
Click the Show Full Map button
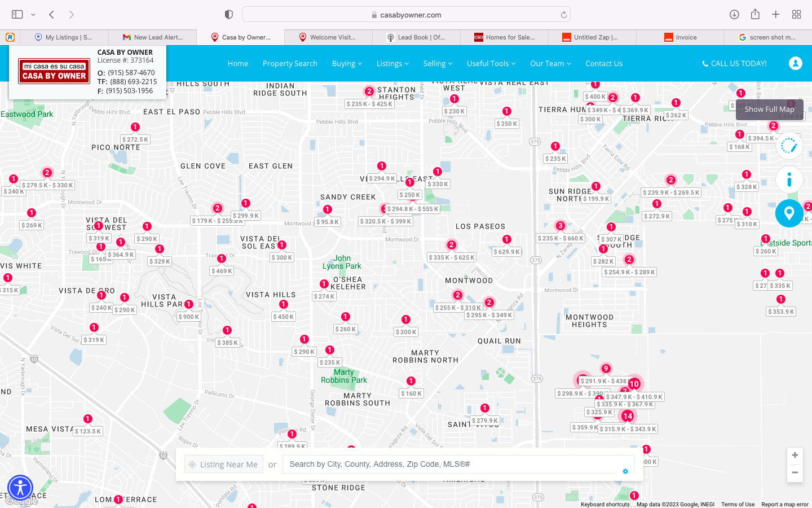click(769, 110)
